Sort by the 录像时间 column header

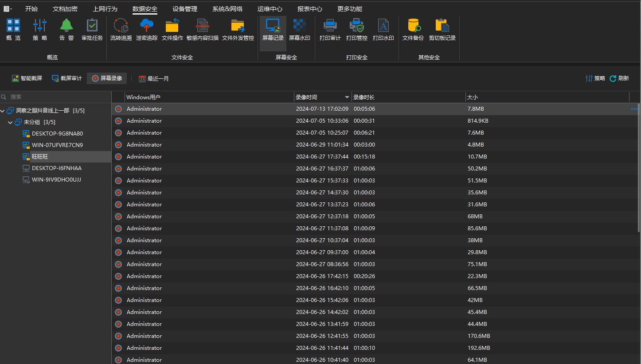[x=323, y=97]
